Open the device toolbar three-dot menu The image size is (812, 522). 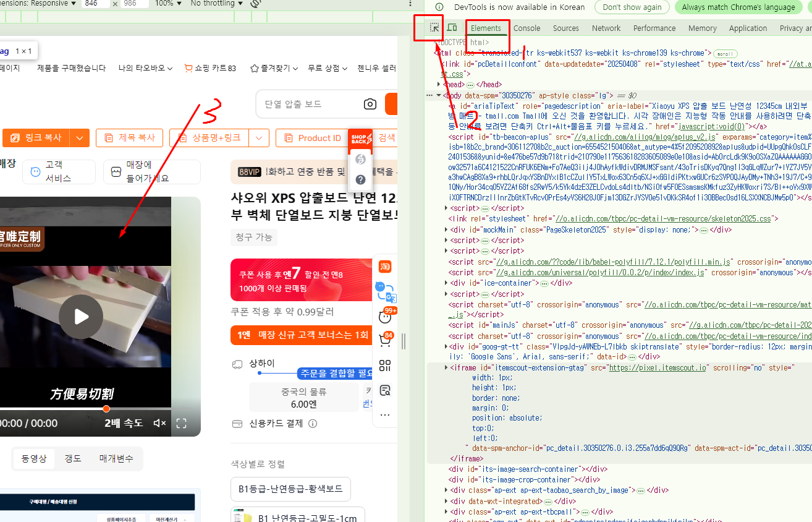click(411, 4)
